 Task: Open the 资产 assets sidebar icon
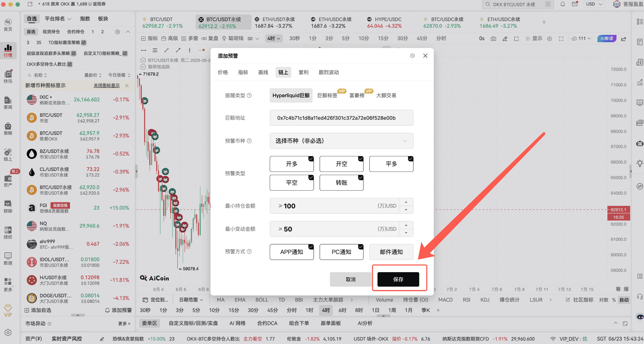tap(8, 181)
